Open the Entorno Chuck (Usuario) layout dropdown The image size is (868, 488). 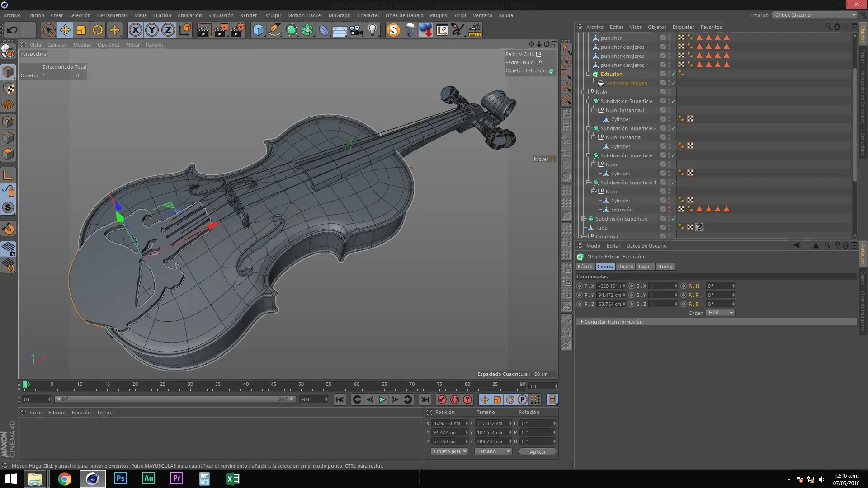pyautogui.click(x=815, y=15)
